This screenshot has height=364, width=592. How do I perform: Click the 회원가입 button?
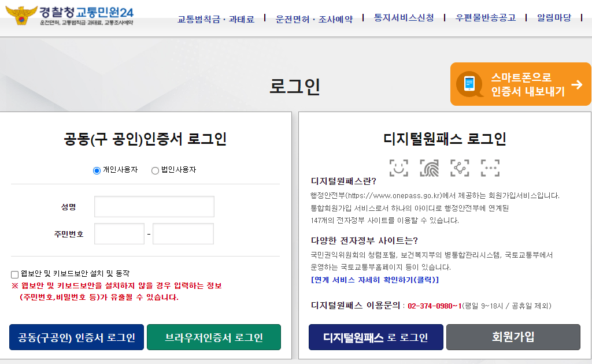coord(513,337)
